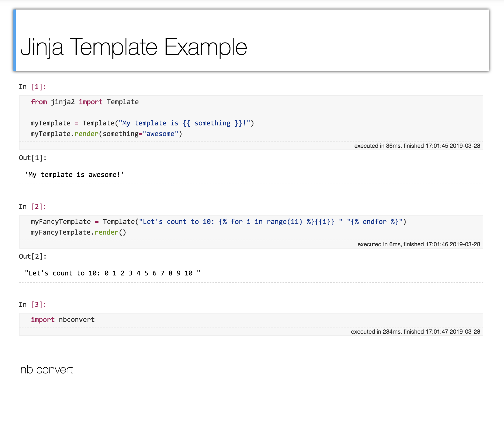Place cursor on "from jinja2 import Template" line

(x=85, y=102)
